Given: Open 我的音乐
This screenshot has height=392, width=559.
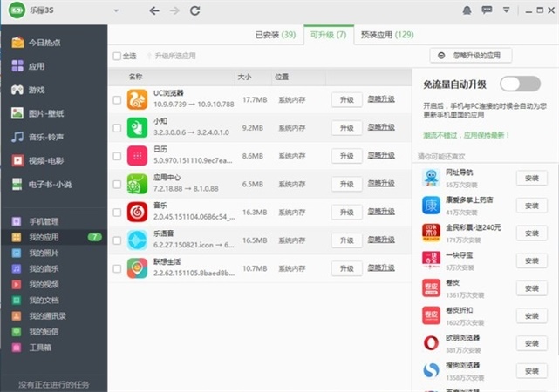Looking at the screenshot, I should 35,268.
